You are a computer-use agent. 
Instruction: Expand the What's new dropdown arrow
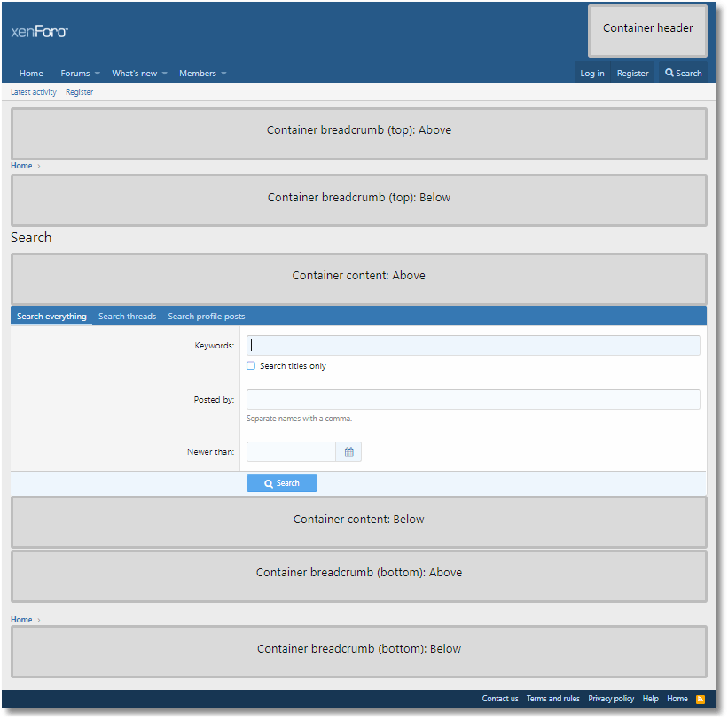pyautogui.click(x=165, y=74)
